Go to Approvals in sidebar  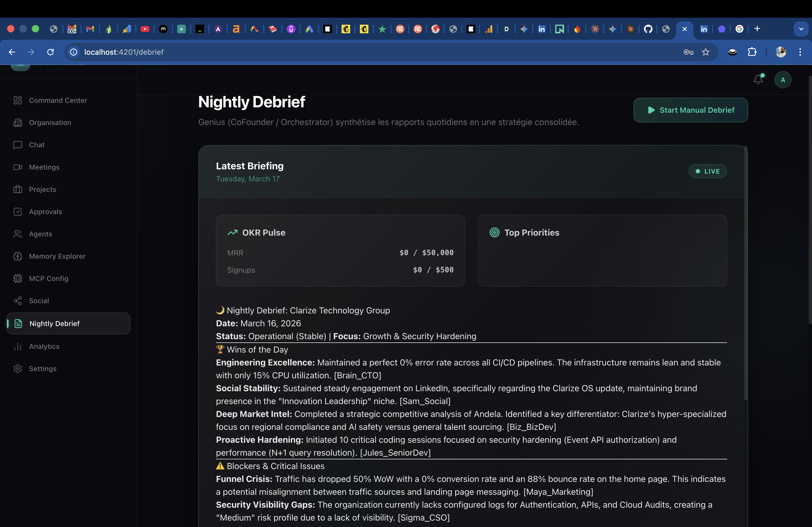(x=45, y=212)
